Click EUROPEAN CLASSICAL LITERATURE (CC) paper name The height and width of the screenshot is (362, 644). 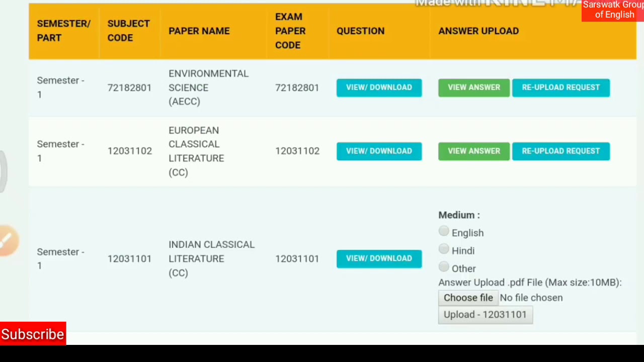click(x=196, y=151)
